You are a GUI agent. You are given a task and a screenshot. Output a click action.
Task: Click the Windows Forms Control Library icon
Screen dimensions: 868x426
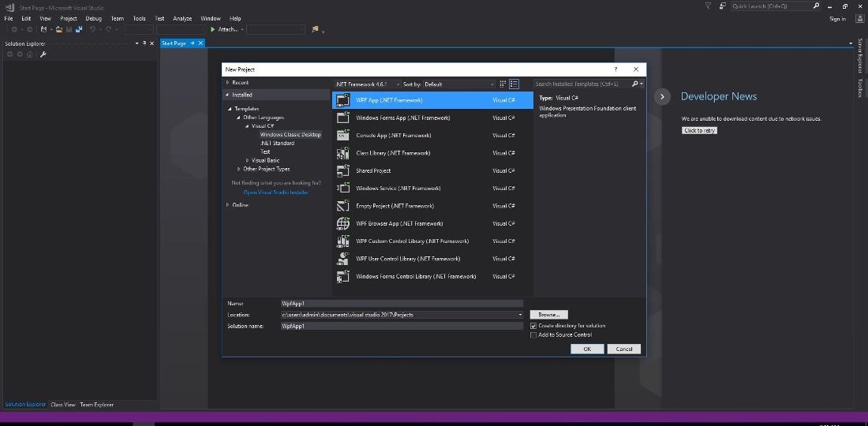[x=343, y=277]
